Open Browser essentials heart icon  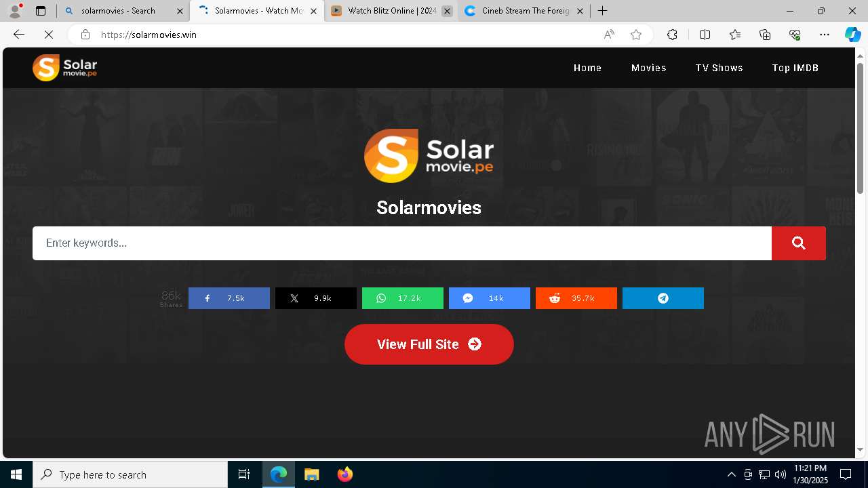[x=795, y=35]
